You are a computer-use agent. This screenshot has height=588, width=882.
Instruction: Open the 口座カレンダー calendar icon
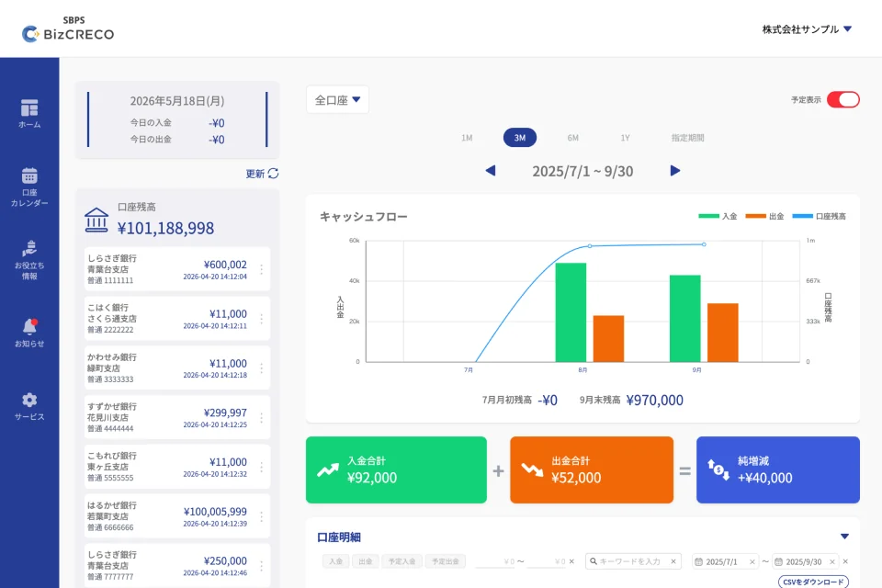[29, 175]
